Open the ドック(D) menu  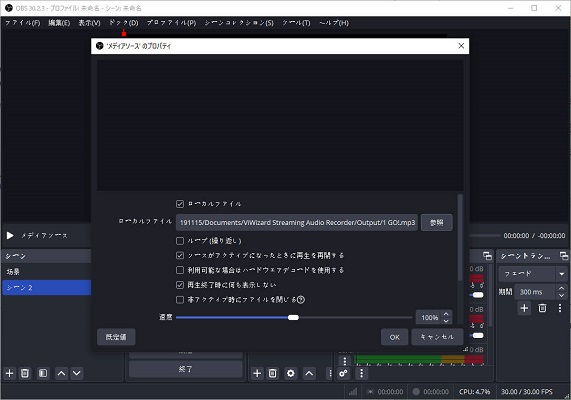pos(124,23)
